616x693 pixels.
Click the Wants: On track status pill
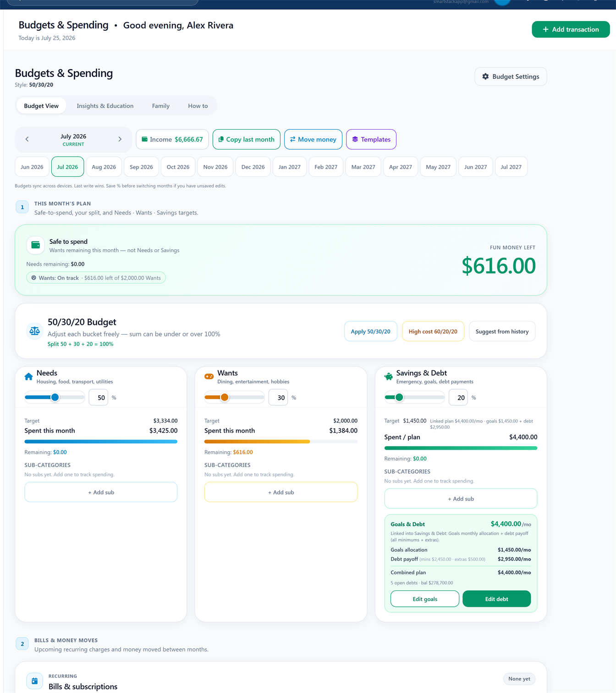coord(96,278)
